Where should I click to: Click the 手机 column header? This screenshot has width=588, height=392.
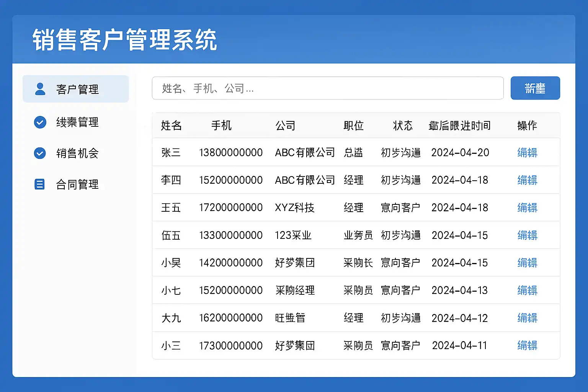click(x=221, y=126)
